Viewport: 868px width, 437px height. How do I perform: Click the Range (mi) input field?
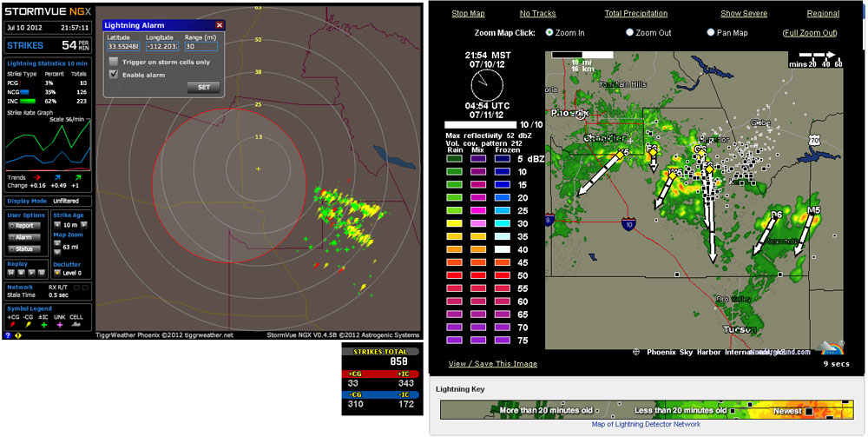(201, 47)
